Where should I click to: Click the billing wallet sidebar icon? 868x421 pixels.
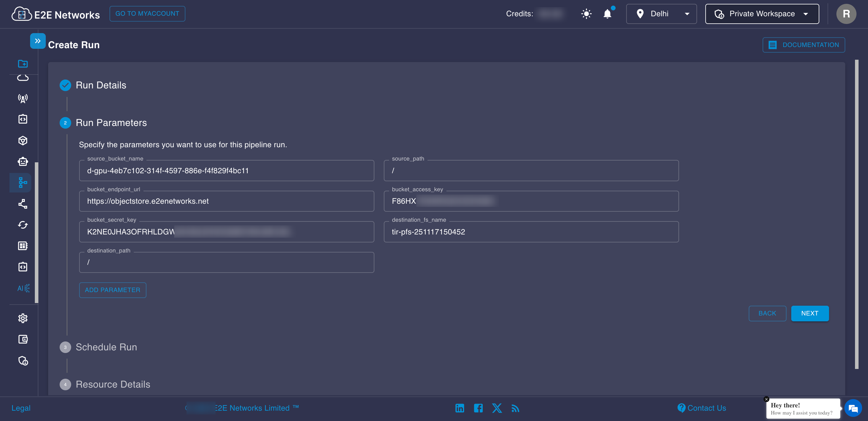[x=22, y=339]
